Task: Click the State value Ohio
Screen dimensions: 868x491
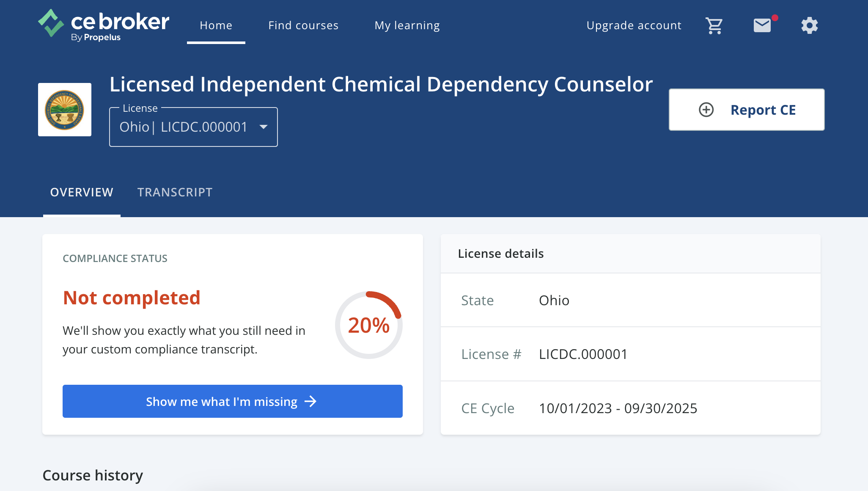Action: [x=554, y=300]
